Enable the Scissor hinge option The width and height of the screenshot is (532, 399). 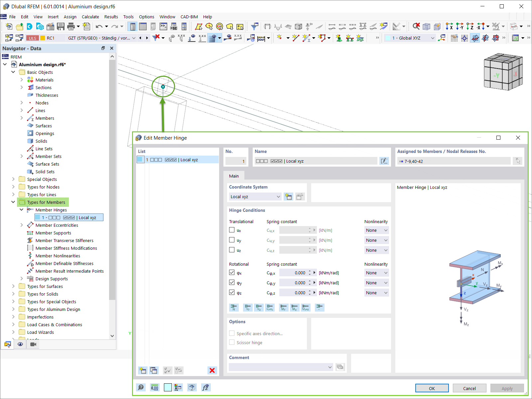coord(232,342)
